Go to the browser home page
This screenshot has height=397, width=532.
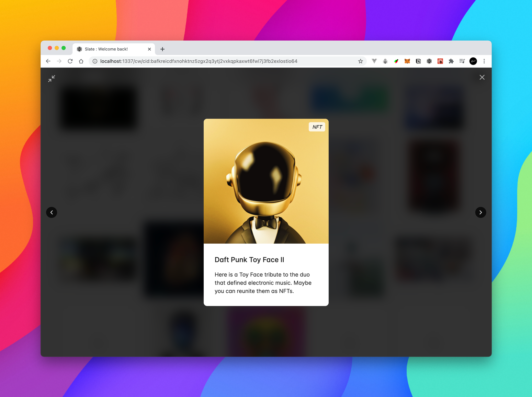tap(81, 61)
